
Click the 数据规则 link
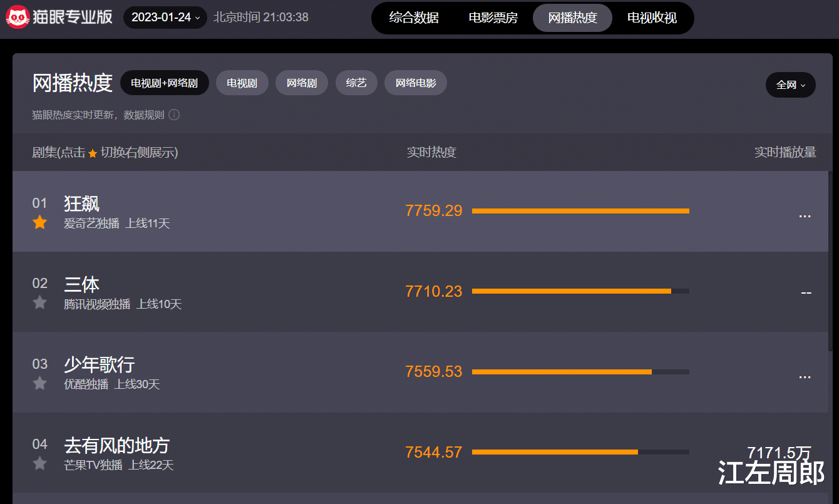(144, 115)
